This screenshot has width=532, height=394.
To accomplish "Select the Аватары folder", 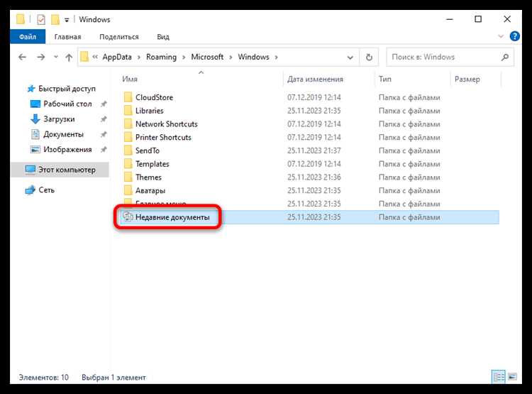I will click(x=150, y=190).
